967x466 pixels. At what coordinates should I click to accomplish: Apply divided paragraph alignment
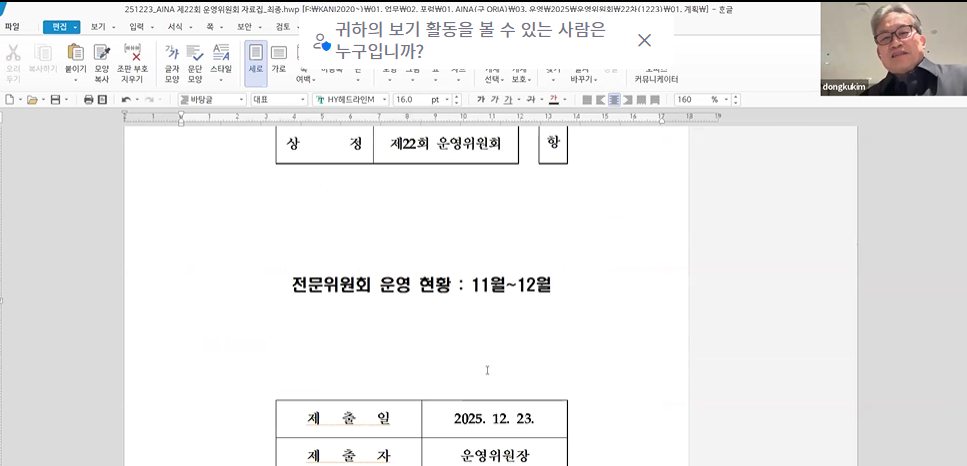655,99
